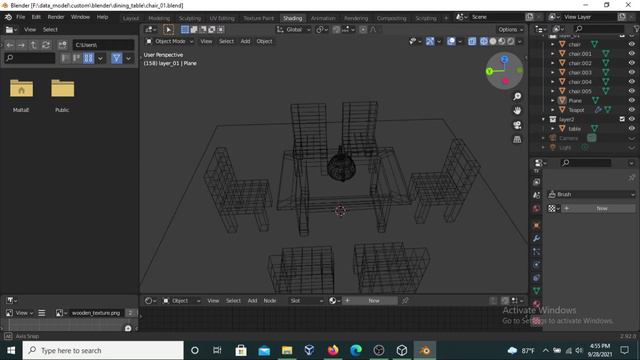Screen dimensions: 640x360
Task: Click the Teapot modifier wrench icon
Action: click(x=598, y=110)
